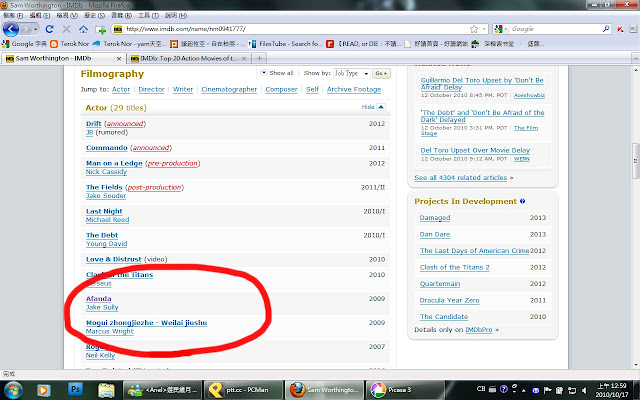The width and height of the screenshot is (640, 400).
Task: Open The Fields movie link
Action: pos(104,187)
